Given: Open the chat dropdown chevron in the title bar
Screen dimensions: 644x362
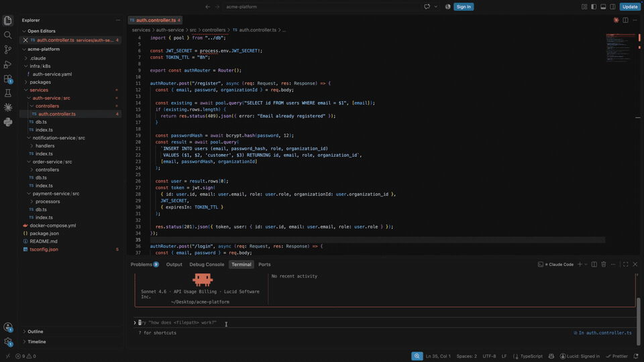Looking at the screenshot, I should click(x=436, y=7).
